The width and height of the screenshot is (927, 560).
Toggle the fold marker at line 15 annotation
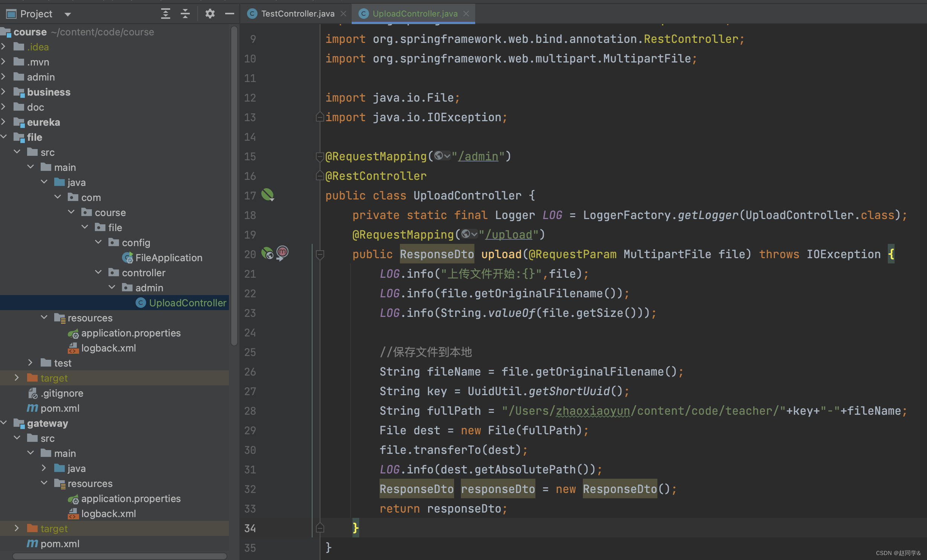(320, 156)
